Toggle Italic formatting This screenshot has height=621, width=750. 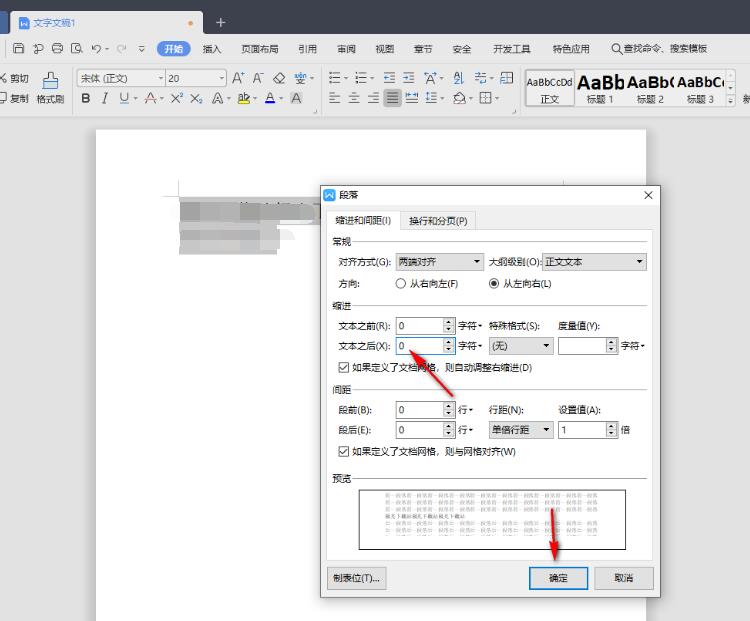click(x=105, y=98)
